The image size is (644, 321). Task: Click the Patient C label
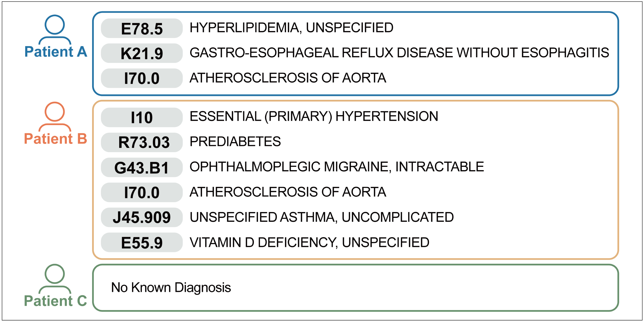55,300
